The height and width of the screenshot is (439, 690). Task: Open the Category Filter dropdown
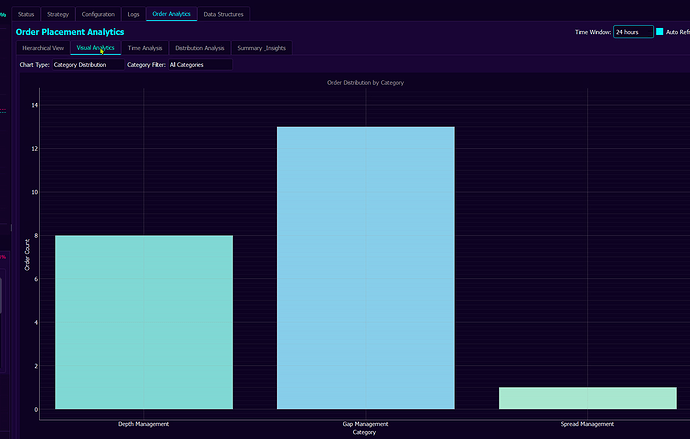tap(199, 65)
